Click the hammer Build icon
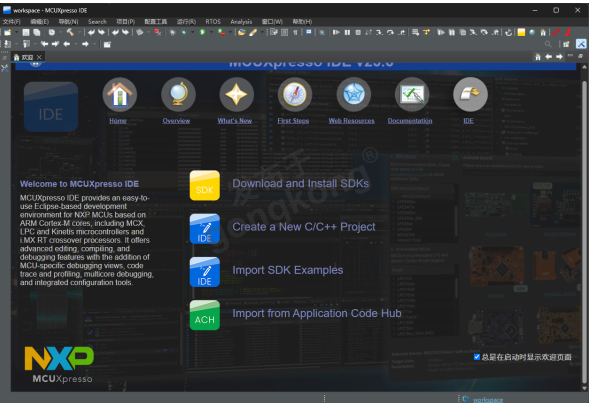This screenshot has height=403, width=589. point(70,33)
